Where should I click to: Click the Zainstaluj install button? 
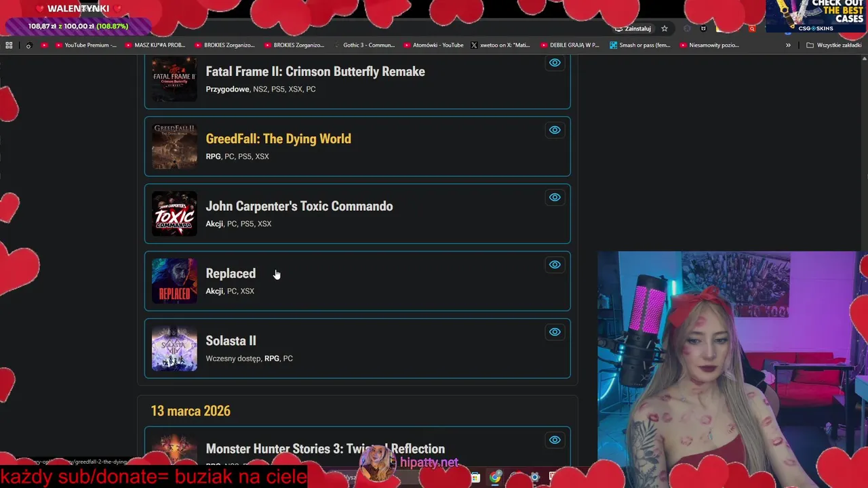[633, 28]
